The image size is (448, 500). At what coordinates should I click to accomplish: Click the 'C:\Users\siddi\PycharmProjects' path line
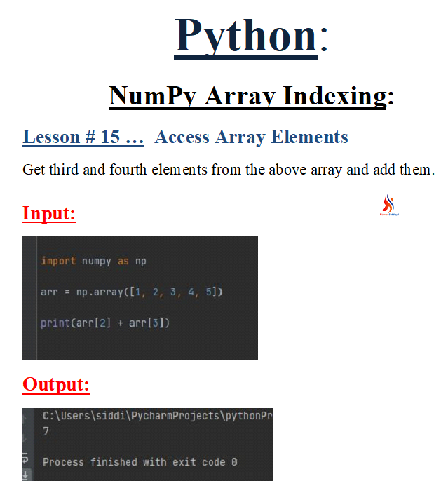[x=158, y=415]
